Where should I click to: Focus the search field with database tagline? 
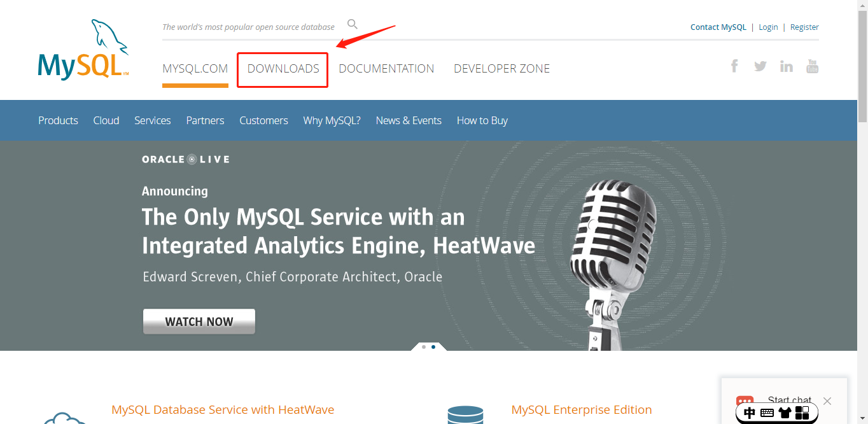point(248,27)
